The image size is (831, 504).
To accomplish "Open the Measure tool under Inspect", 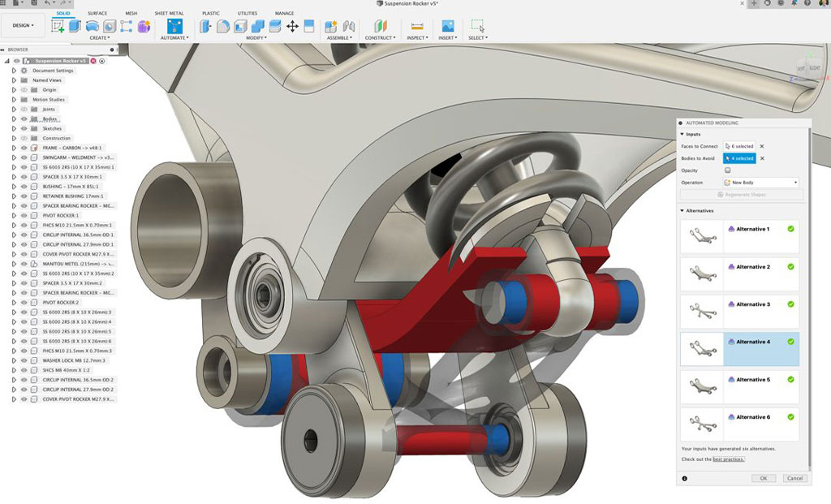I will pyautogui.click(x=417, y=25).
